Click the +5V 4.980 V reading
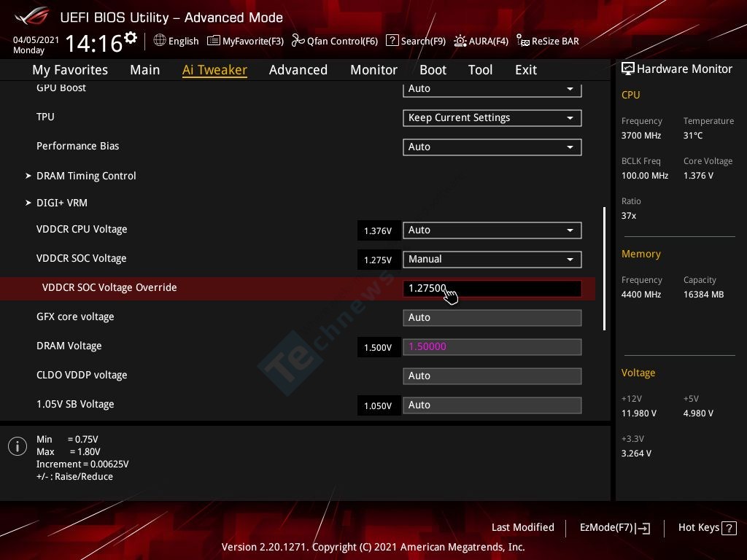747x560 pixels. point(698,413)
